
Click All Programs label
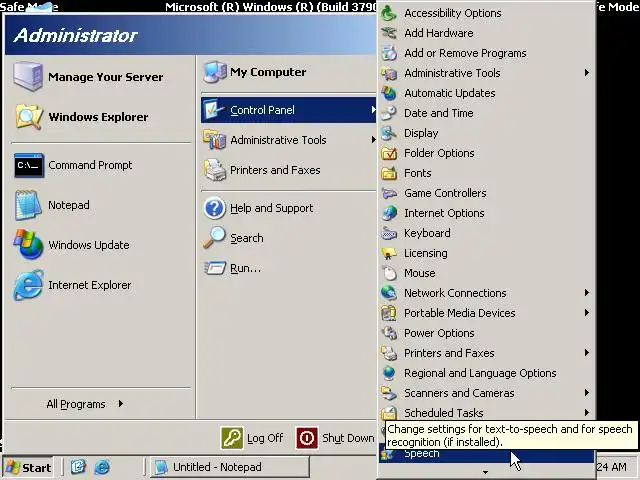point(76,404)
